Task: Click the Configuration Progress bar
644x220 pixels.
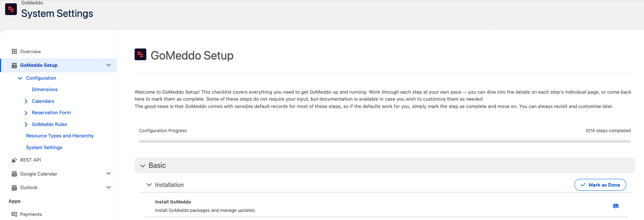Action: coord(385,141)
